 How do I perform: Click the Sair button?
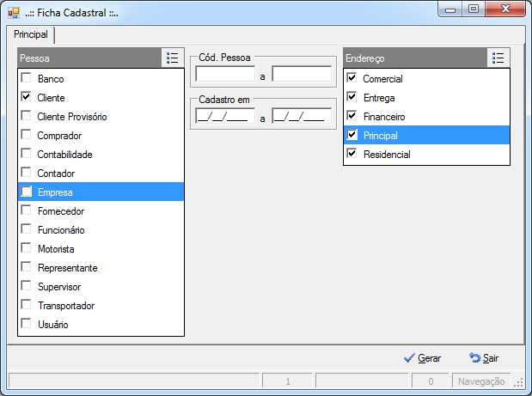[x=484, y=358]
